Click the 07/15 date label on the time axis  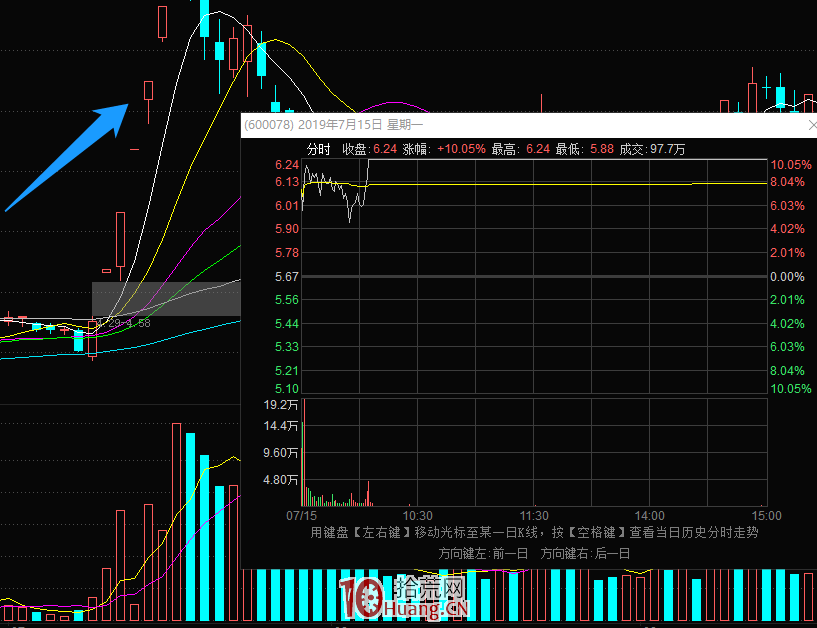pos(301,515)
